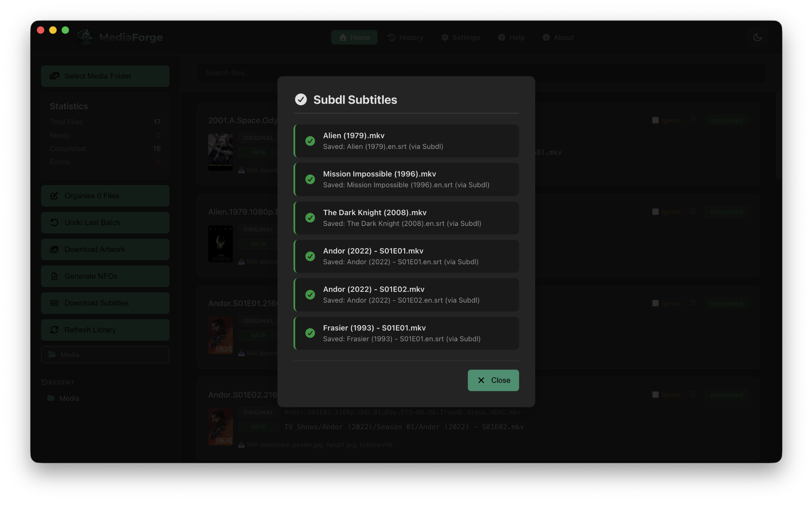Click the refresh icon beside Refresh Library

point(55,330)
